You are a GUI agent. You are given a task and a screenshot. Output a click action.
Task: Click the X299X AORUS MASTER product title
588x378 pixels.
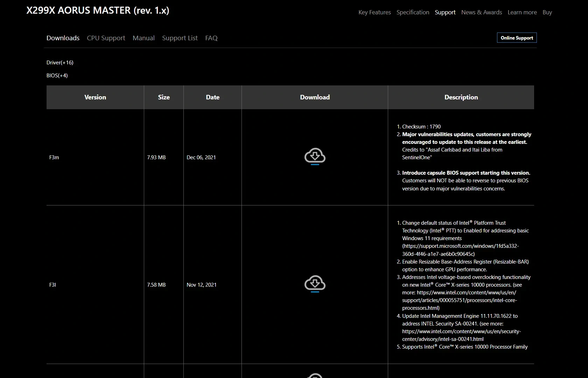(98, 10)
